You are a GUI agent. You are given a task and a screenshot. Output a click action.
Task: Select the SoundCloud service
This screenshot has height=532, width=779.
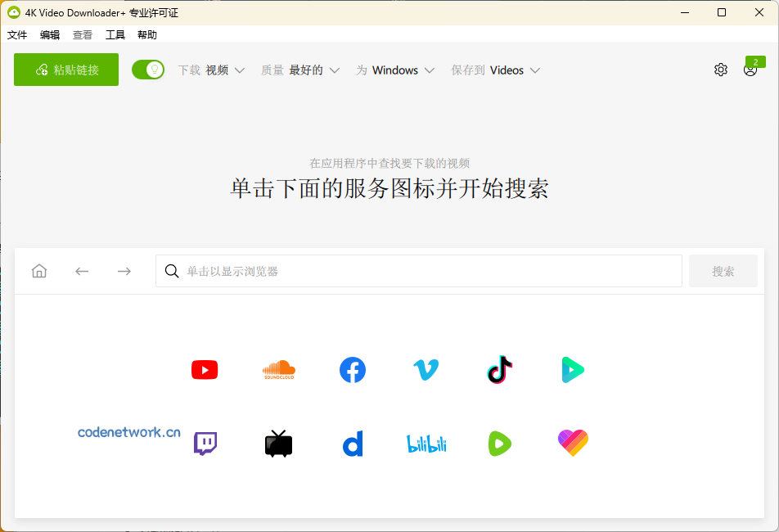(x=278, y=370)
